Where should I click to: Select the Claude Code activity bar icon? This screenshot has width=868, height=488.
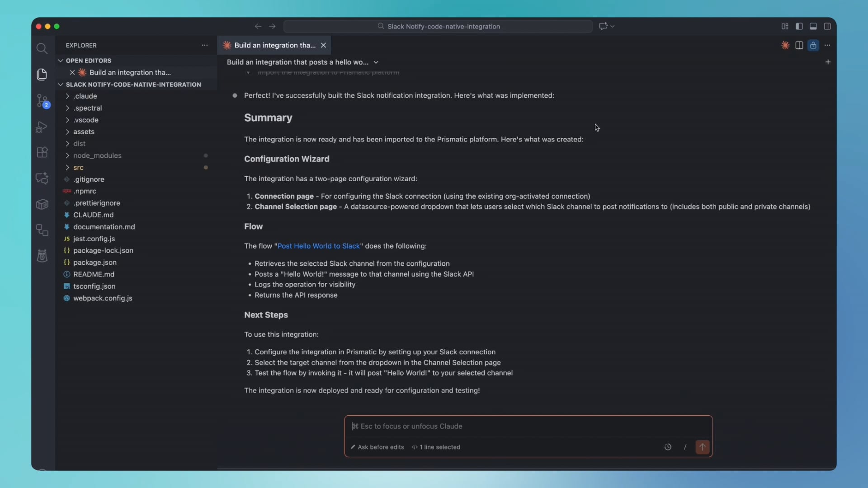point(42,178)
